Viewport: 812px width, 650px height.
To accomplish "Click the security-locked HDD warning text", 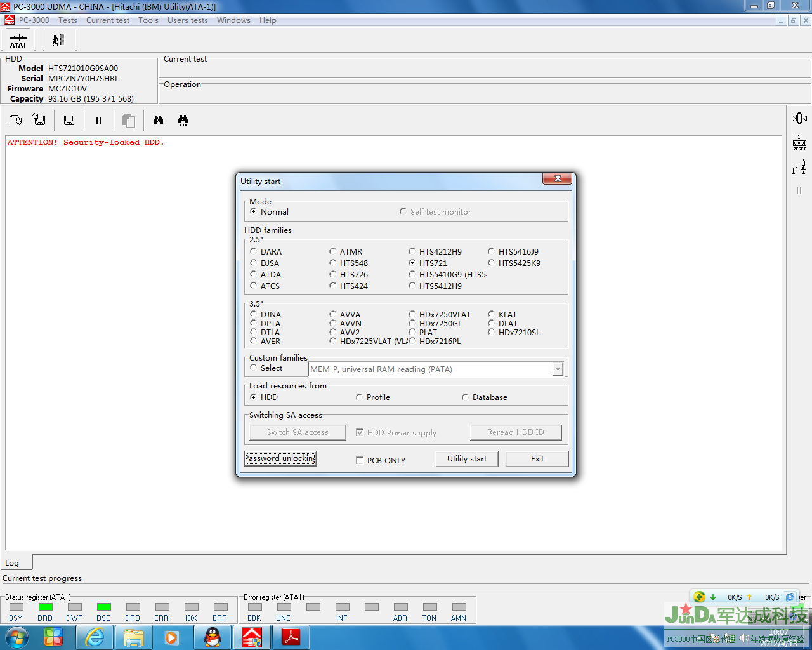I will (86, 142).
